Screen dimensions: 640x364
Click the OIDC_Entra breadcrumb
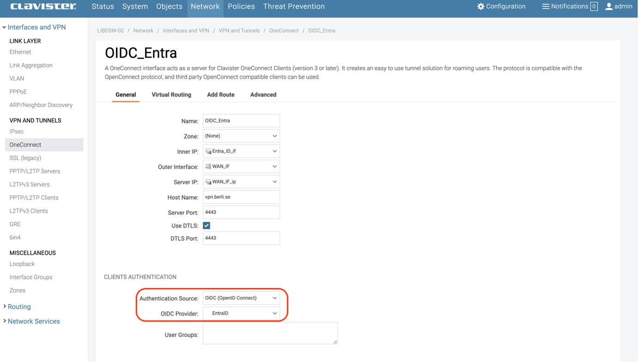(321, 31)
